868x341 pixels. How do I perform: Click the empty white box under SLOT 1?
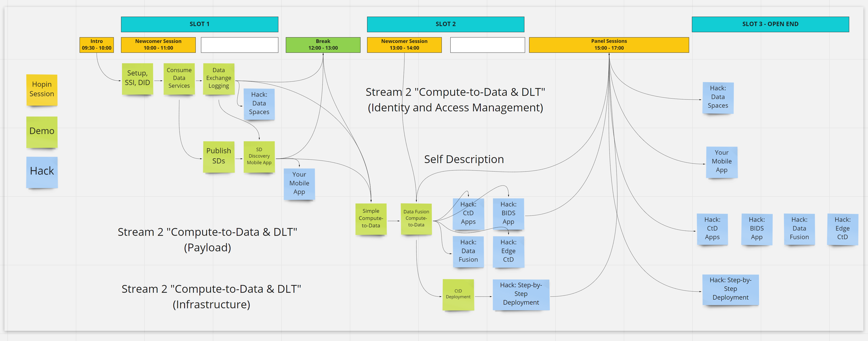(240, 45)
